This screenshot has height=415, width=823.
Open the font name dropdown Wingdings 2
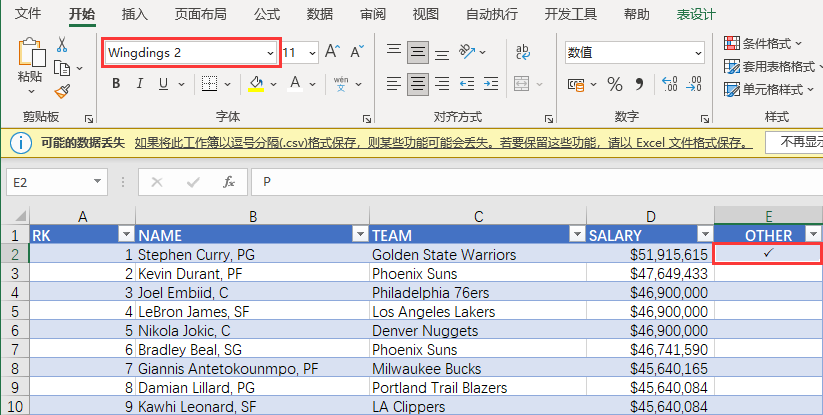270,52
